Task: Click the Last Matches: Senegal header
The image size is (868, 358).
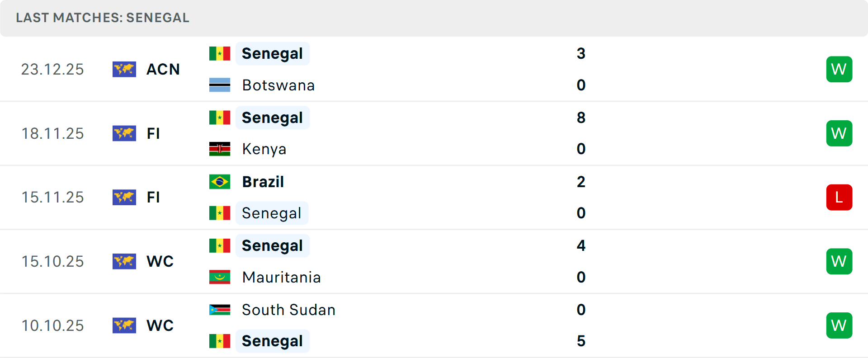Action: click(103, 18)
